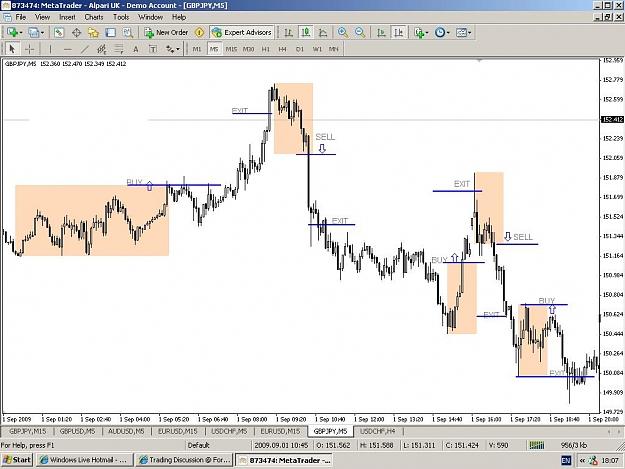Select the Cursor arrow tool

point(12,49)
